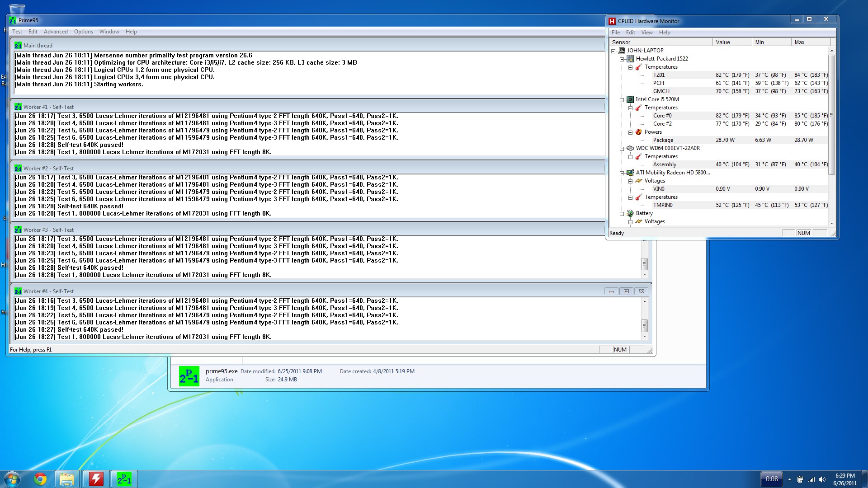Open Help menu in Hardware Monitor
Screen dimensions: 868x488
click(665, 33)
